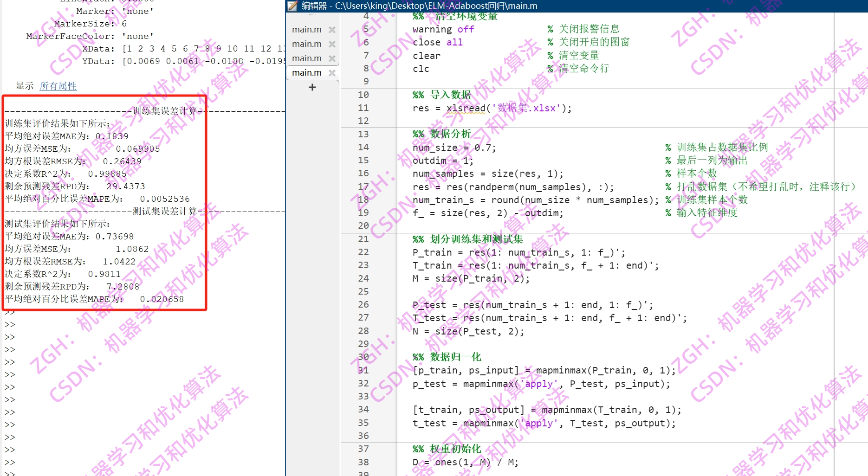Click line number 11 to set a breakpoint
The width and height of the screenshot is (868, 476).
tap(364, 108)
